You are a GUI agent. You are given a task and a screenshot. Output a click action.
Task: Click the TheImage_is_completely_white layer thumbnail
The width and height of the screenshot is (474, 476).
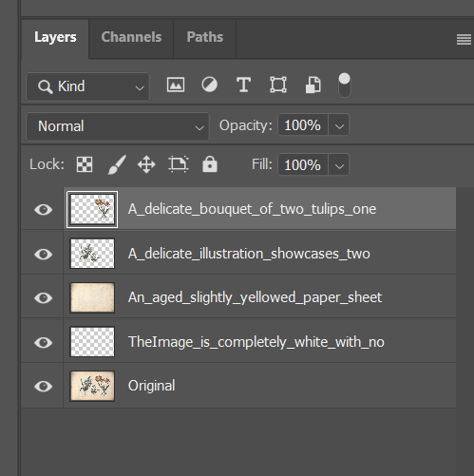tap(92, 342)
